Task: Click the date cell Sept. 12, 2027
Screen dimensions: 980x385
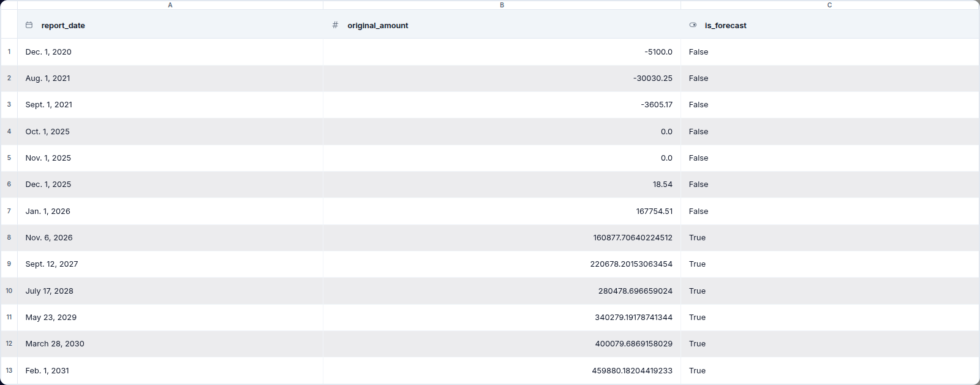Action: click(x=170, y=264)
